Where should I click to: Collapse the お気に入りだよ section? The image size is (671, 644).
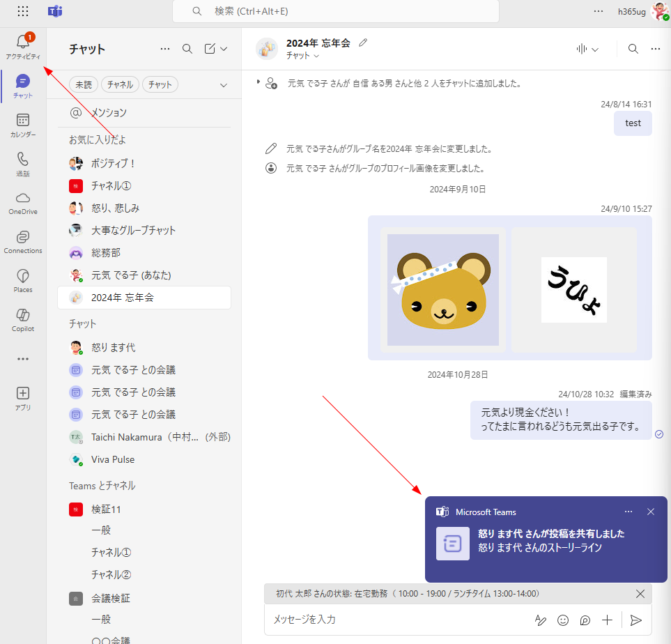(97, 139)
